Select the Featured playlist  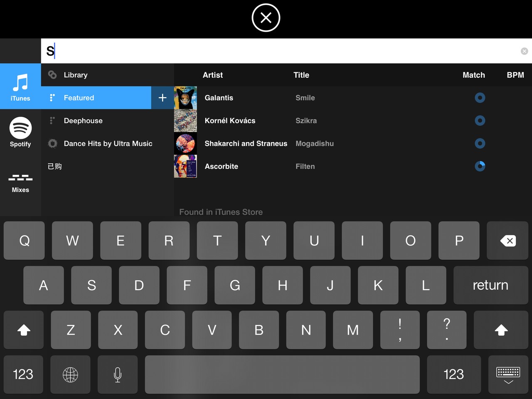pos(96,98)
